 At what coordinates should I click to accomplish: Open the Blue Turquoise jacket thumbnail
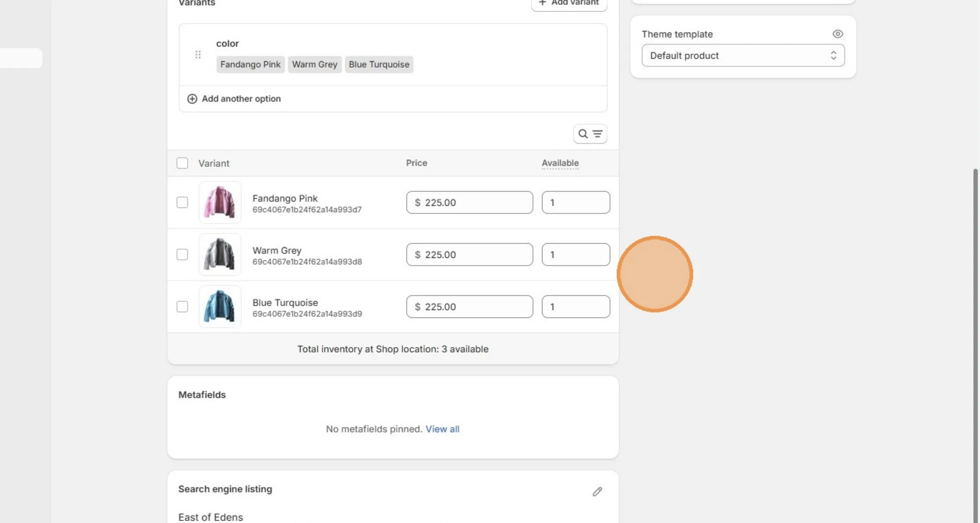[x=220, y=306]
